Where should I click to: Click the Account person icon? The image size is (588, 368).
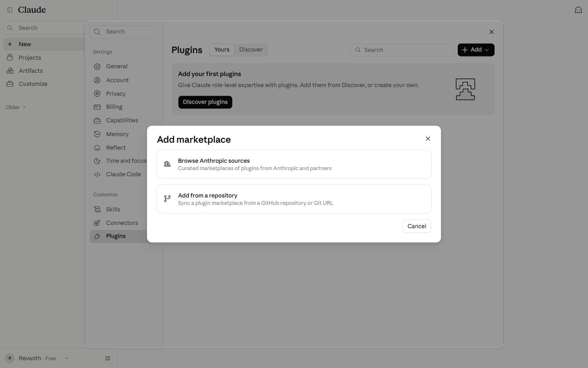coord(97,80)
